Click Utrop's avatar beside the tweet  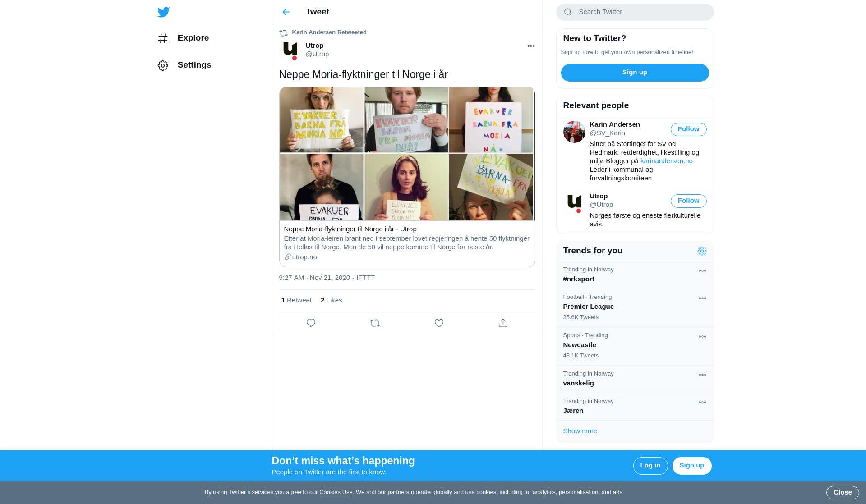[290, 50]
